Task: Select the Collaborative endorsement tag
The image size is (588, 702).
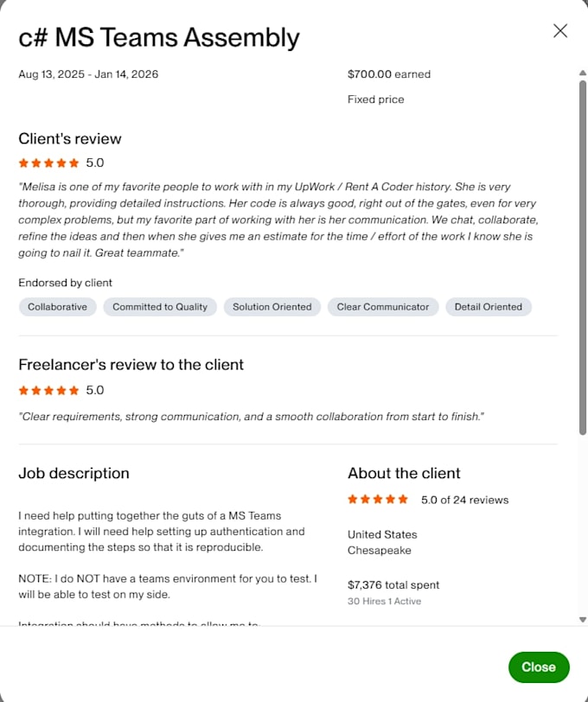Action: [57, 307]
